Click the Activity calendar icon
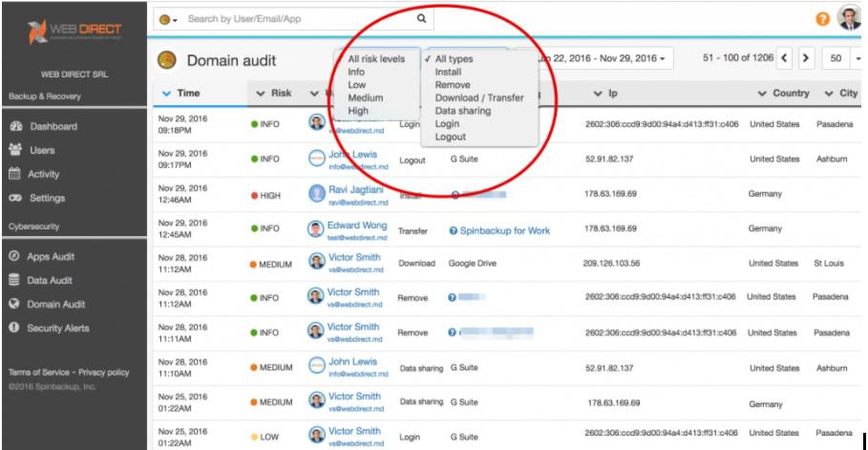 click(15, 174)
